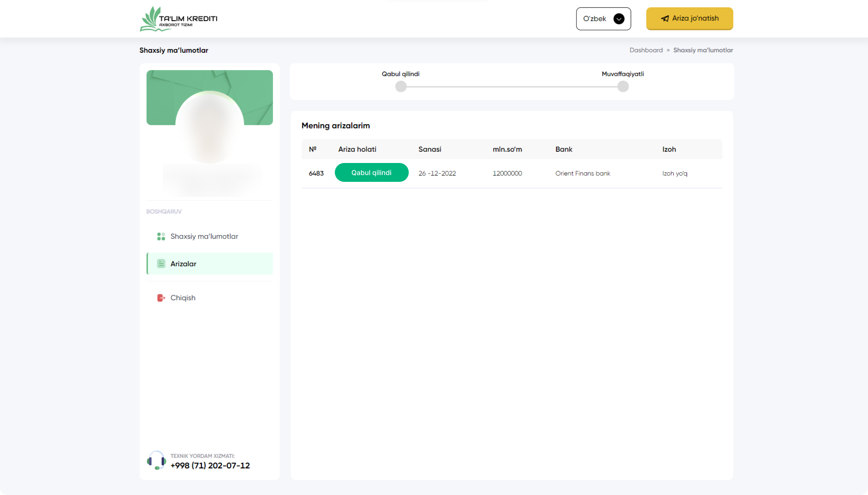Click the chevron arrow in language selector
The height and width of the screenshot is (495, 868).
tap(619, 18)
